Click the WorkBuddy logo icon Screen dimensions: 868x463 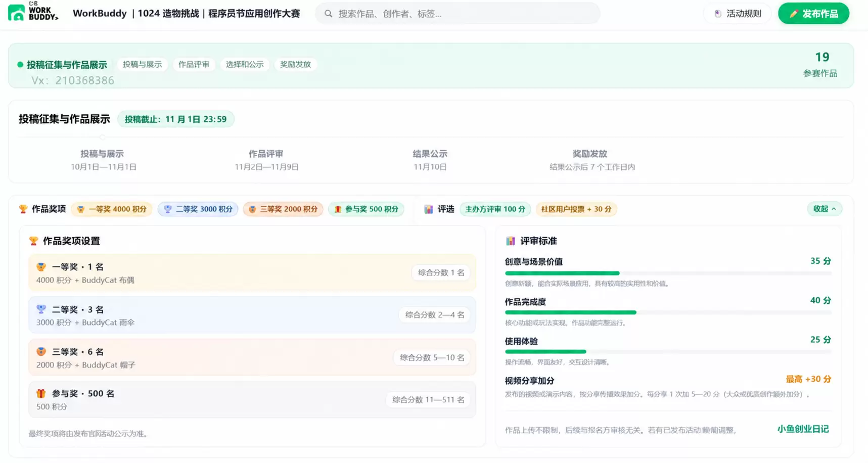point(16,13)
